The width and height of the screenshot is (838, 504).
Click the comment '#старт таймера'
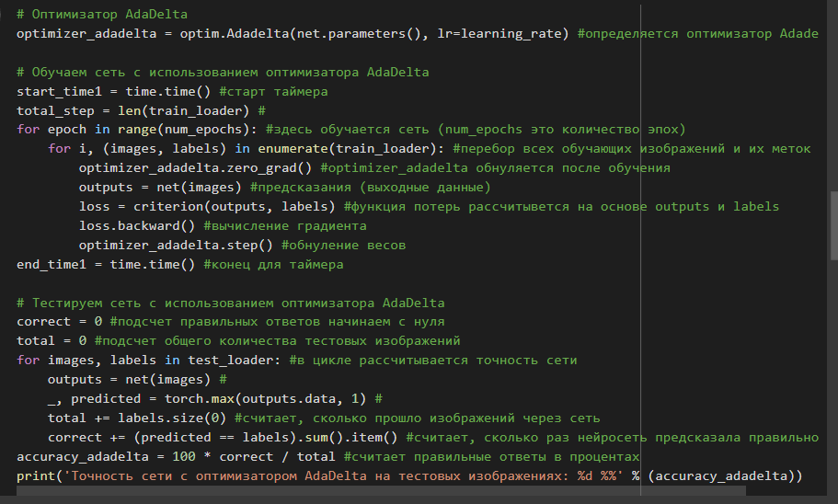pos(273,91)
